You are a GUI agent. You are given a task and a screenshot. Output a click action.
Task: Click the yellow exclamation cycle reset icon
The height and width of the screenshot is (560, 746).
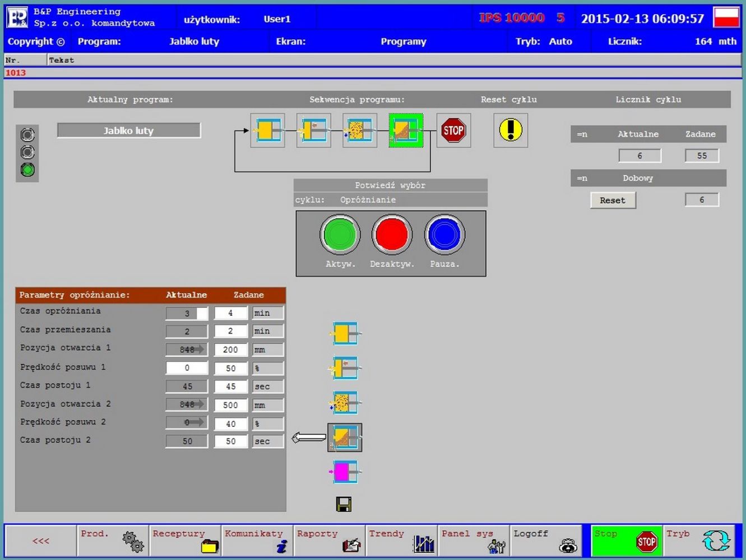(510, 130)
